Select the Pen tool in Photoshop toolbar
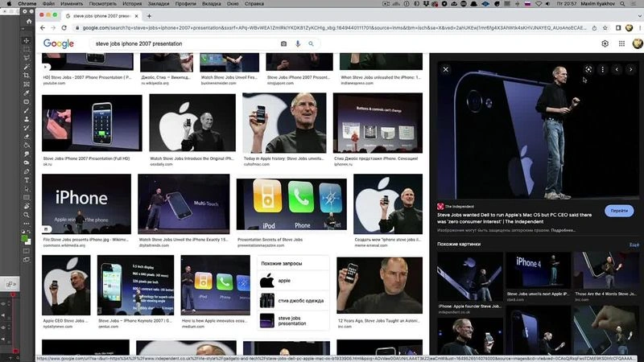Image resolution: width=644 pixels, height=362 pixels. click(x=27, y=171)
